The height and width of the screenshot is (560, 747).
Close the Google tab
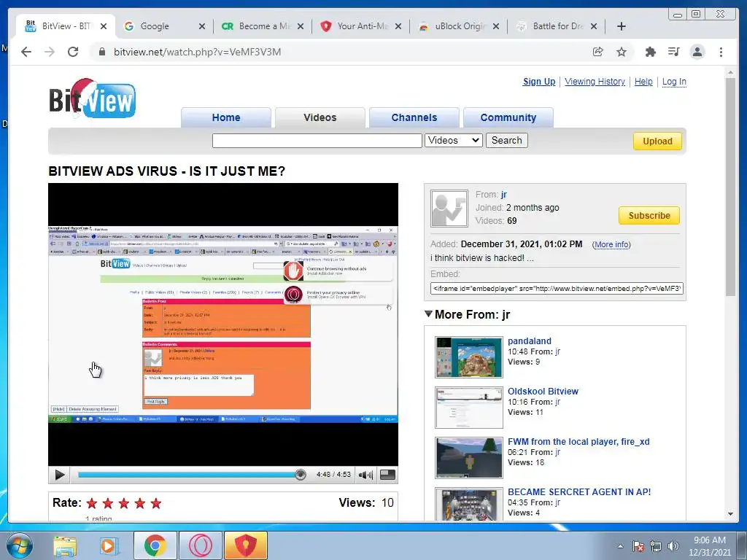coord(202,26)
